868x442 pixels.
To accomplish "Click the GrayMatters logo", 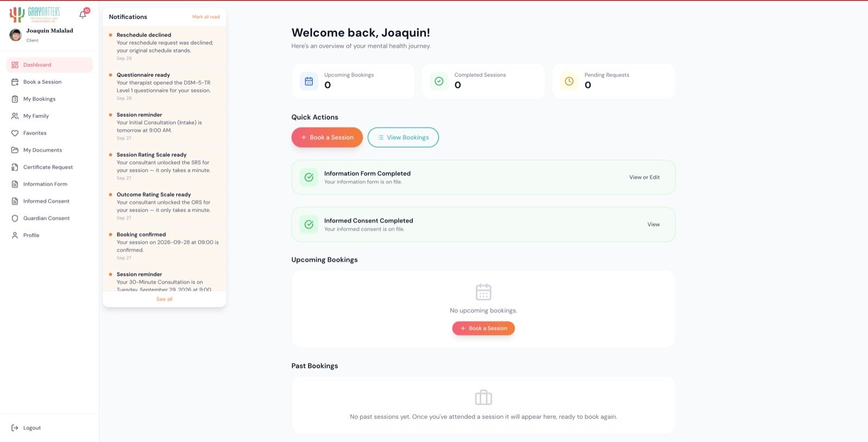I will point(35,14).
